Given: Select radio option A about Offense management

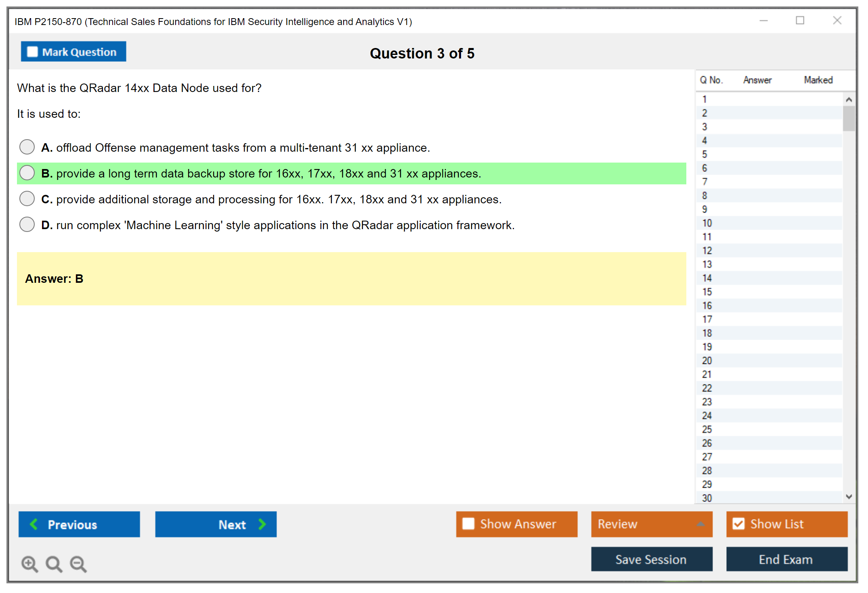Looking at the screenshot, I should (x=27, y=147).
